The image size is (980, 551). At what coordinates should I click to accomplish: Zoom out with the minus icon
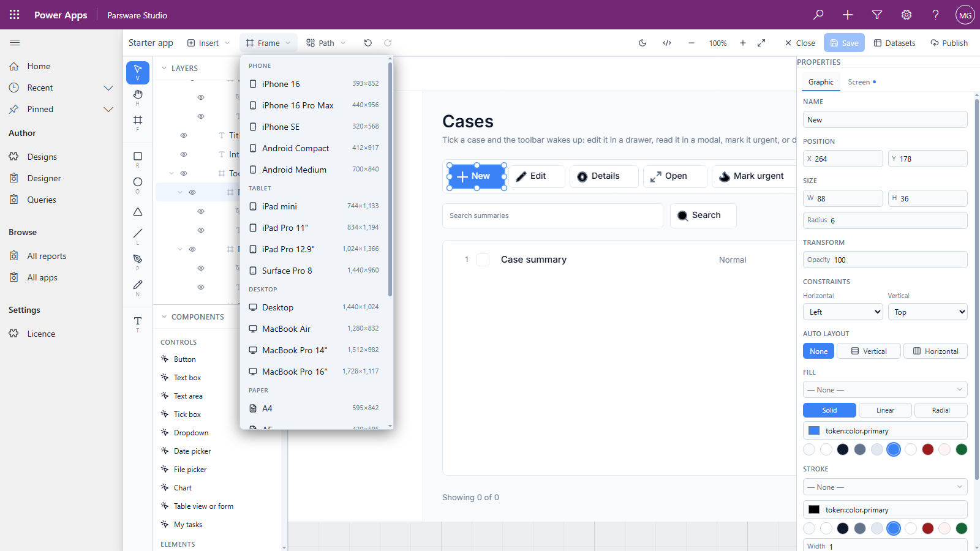tap(692, 43)
